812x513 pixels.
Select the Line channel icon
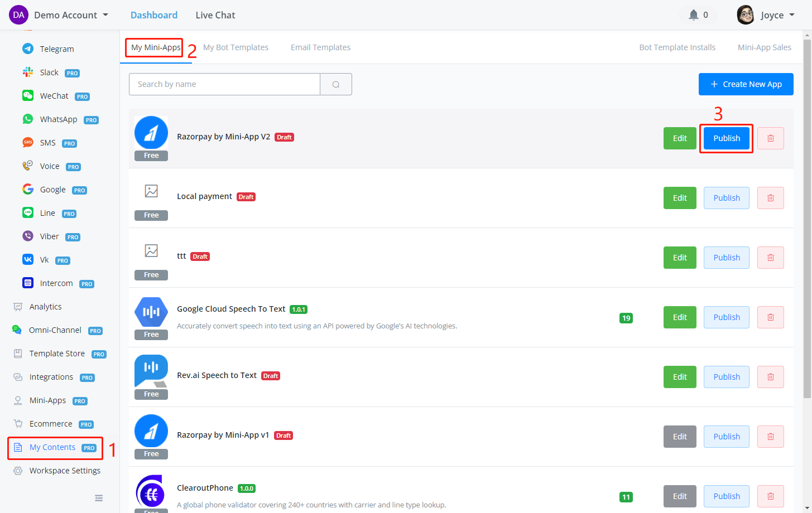point(28,212)
